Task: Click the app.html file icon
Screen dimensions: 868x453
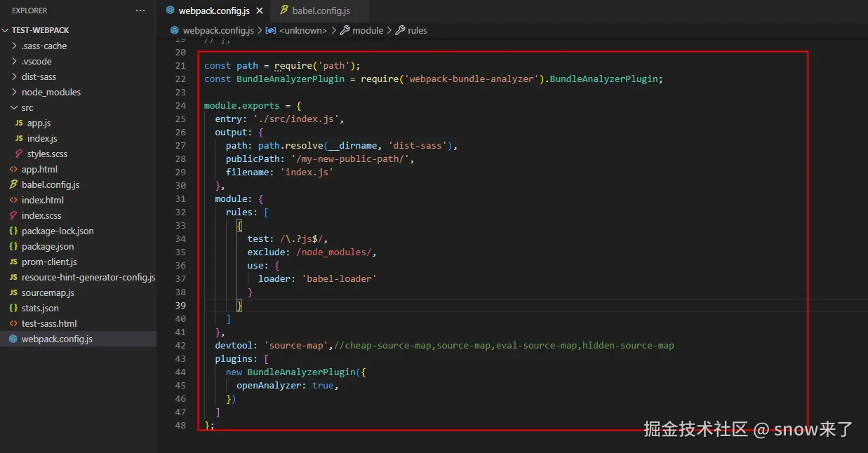Action: (14, 169)
